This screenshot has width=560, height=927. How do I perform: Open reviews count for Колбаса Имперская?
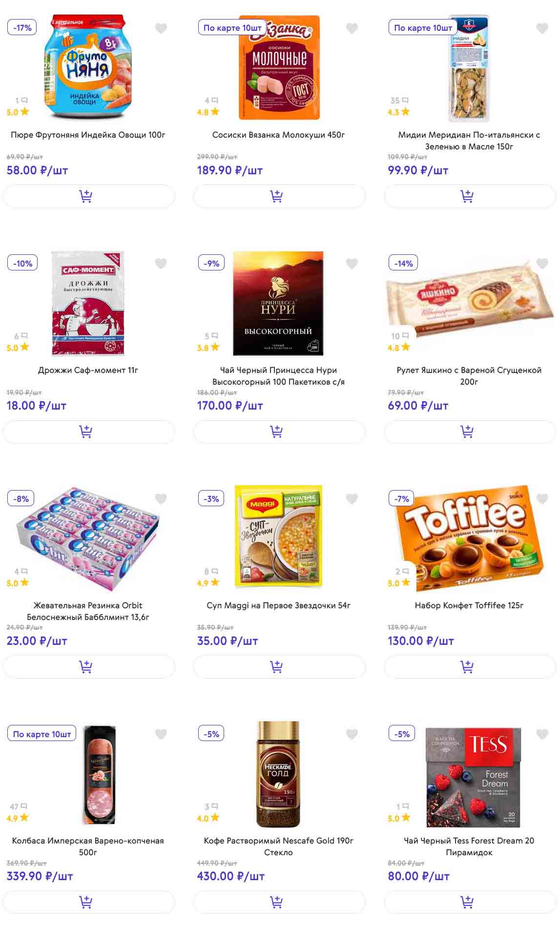(x=19, y=806)
